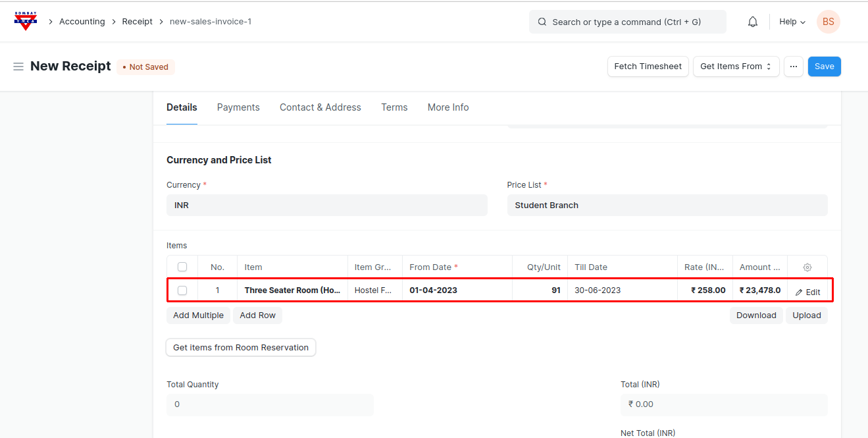The height and width of the screenshot is (438, 868).
Task: Open the Get Items From dropdown
Action: pos(736,67)
